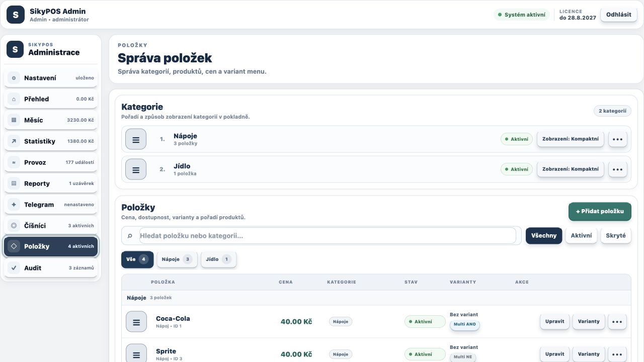
Task: Toggle the Aktivní status of Nápoje category
Action: coord(517,139)
